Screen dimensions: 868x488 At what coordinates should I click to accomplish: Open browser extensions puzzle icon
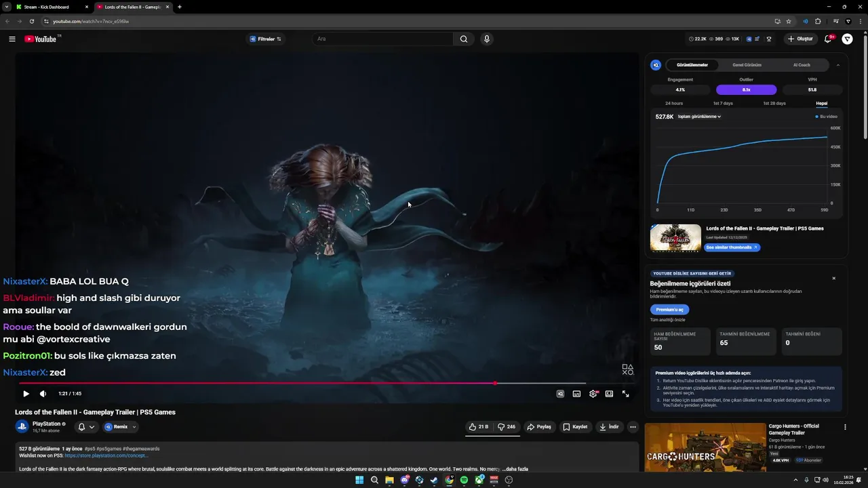click(818, 21)
